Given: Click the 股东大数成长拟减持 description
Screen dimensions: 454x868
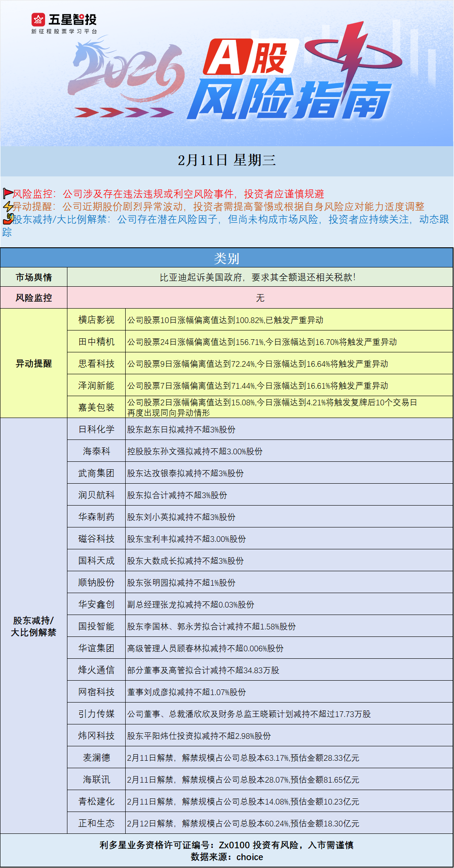Looking at the screenshot, I should click(185, 561).
